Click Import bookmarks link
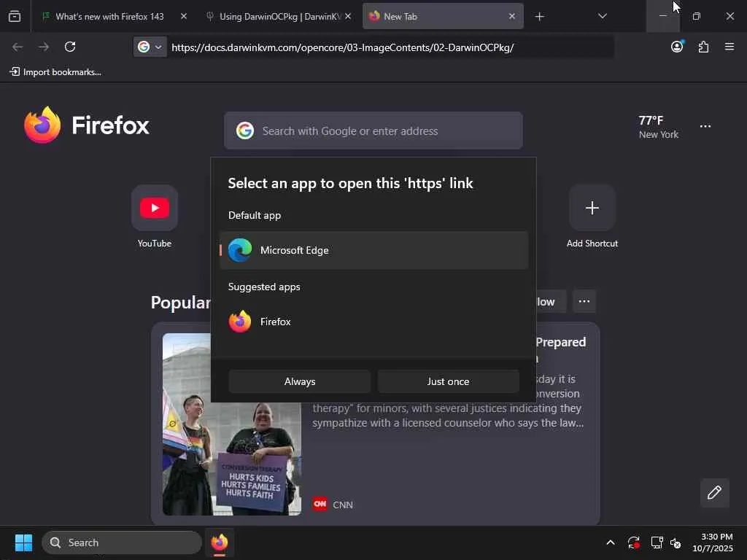This screenshot has height=560, width=747. (x=55, y=72)
